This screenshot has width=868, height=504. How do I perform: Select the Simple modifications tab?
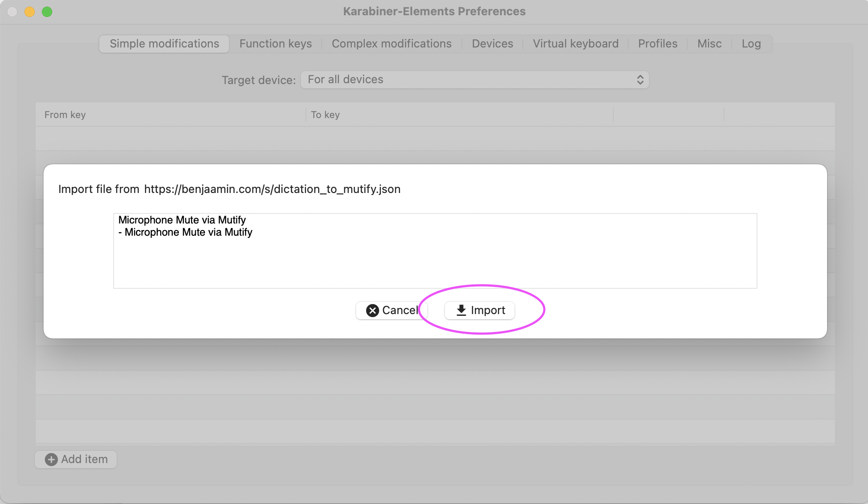pyautogui.click(x=164, y=44)
